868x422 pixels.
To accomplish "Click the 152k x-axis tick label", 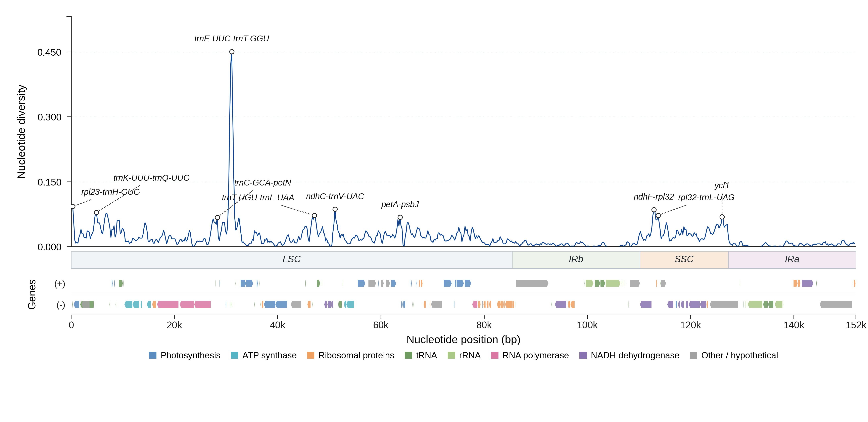I will [x=856, y=325].
